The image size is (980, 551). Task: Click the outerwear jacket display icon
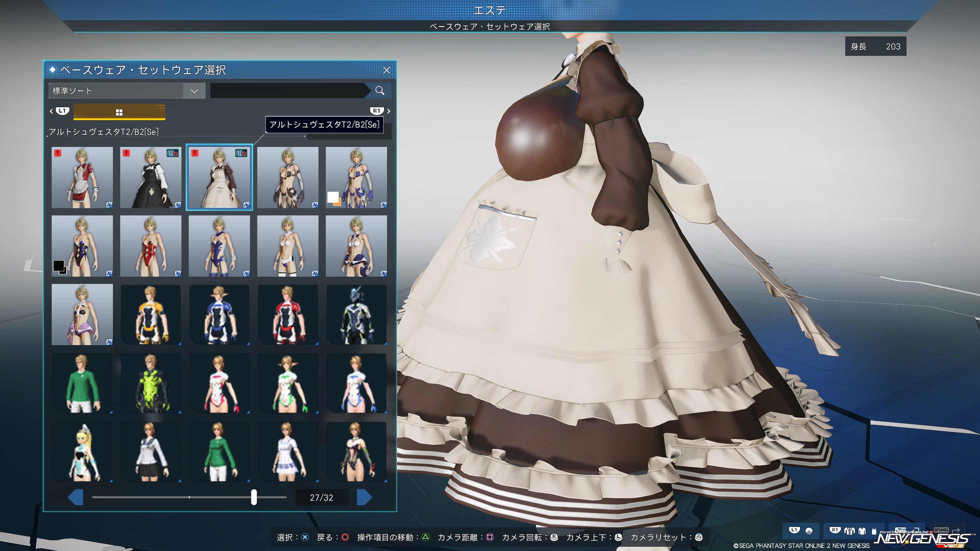850,531
